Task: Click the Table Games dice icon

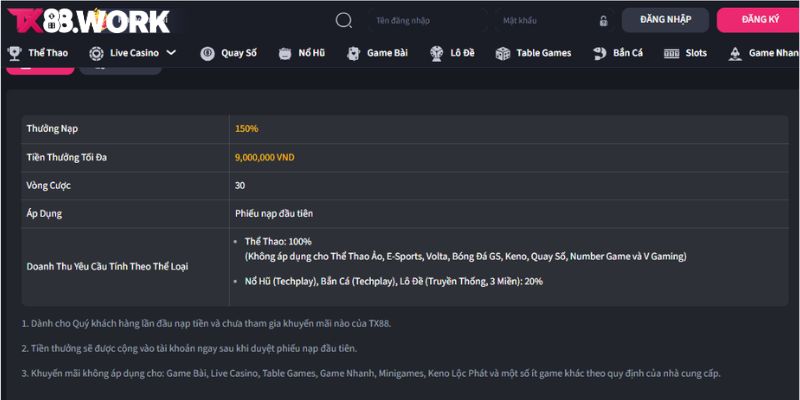Action: point(503,53)
